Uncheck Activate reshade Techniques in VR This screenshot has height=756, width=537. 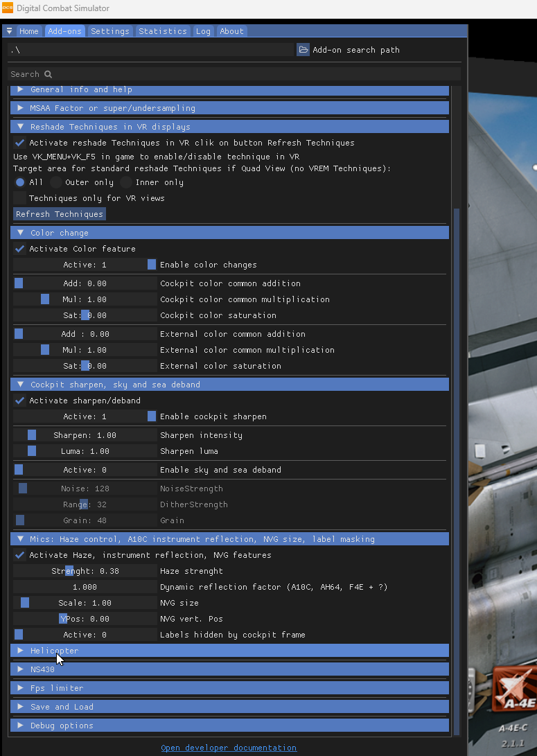(x=20, y=143)
